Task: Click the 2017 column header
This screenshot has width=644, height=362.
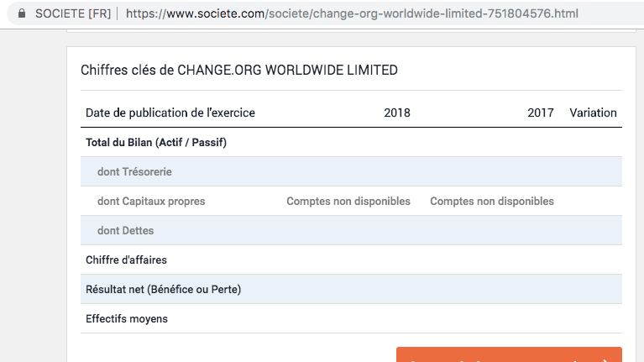Action: coord(541,113)
